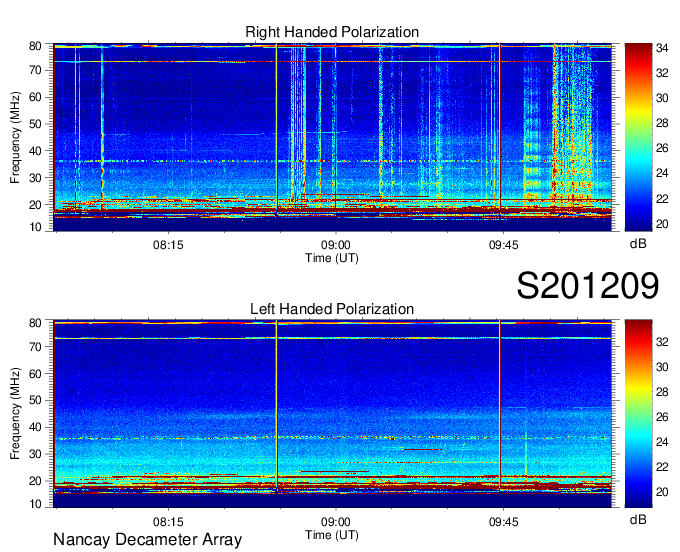680x552 pixels.
Task: Click the "Nancay Decameter Array" caption
Action: click(147, 540)
